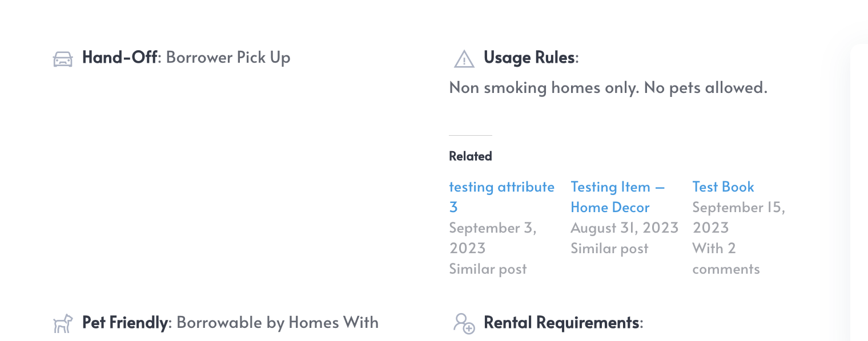The image size is (868, 341).
Task: Click the 'August 31, 2023' date text
Action: pos(624,228)
